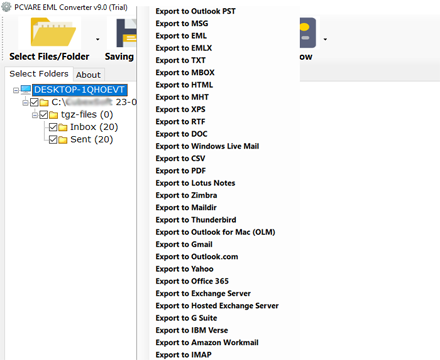Select the Inbox (20) folder label
The height and width of the screenshot is (360, 440).
[94, 127]
